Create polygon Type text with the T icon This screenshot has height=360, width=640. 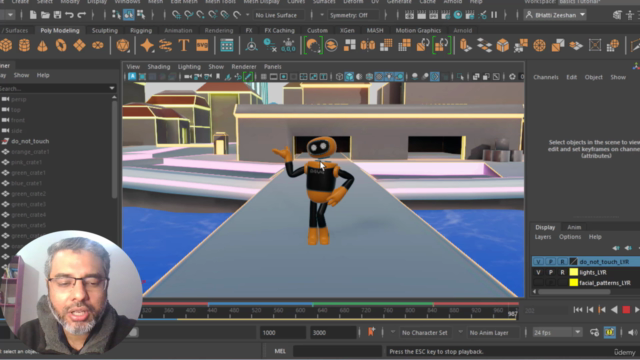[184, 45]
